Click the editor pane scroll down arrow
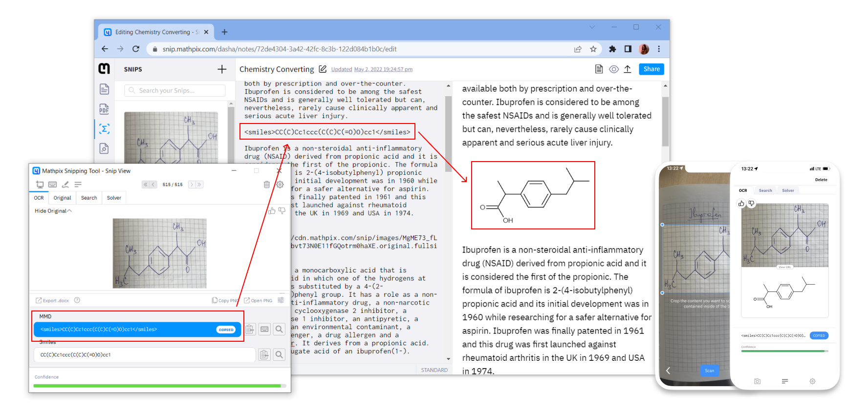Viewport: 868px width, 414px height. pyautogui.click(x=449, y=359)
